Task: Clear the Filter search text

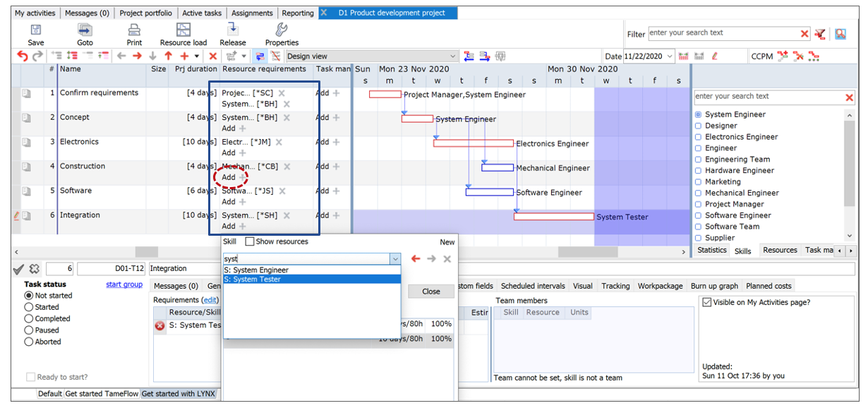Action: [804, 34]
